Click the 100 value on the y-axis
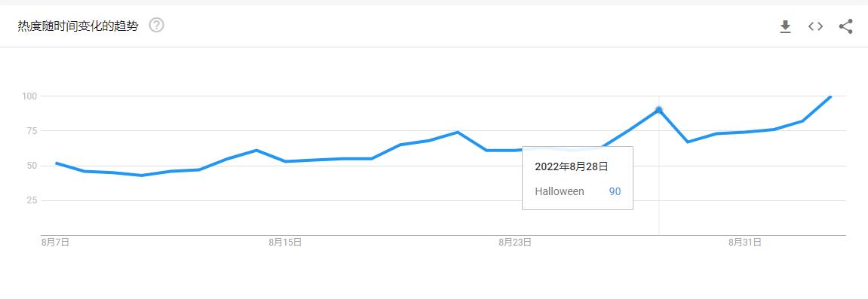 (29, 96)
